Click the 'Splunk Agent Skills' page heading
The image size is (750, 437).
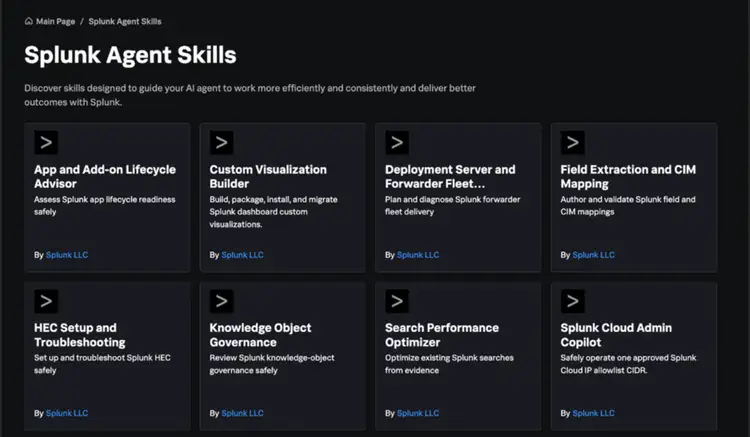tap(130, 55)
